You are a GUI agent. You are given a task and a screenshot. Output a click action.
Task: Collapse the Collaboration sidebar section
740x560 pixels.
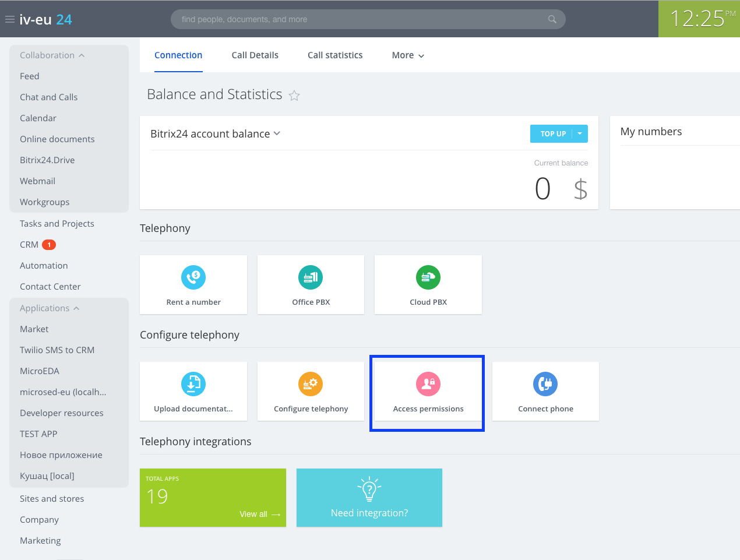(x=52, y=55)
